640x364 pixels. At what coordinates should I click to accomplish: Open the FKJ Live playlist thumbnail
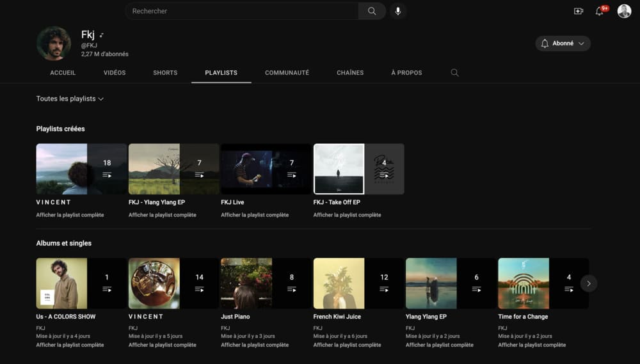(266, 169)
